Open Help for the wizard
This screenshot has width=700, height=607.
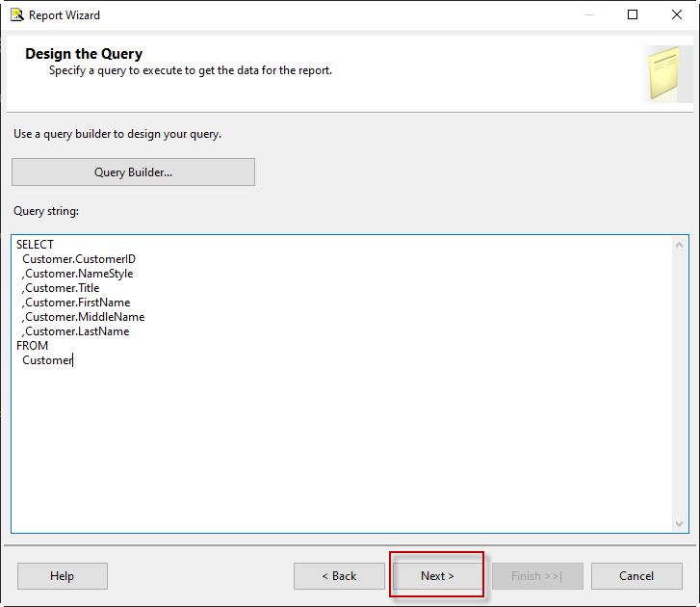point(62,576)
